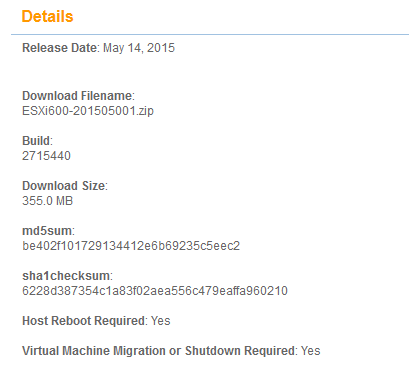The height and width of the screenshot is (371, 409).
Task: Click the Download Filename label
Action: [x=77, y=96]
